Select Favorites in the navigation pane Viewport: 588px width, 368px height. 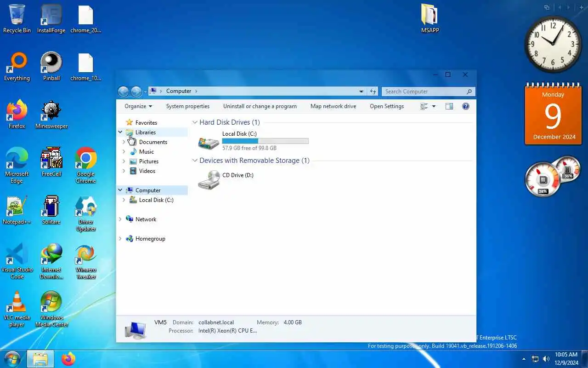(146, 123)
